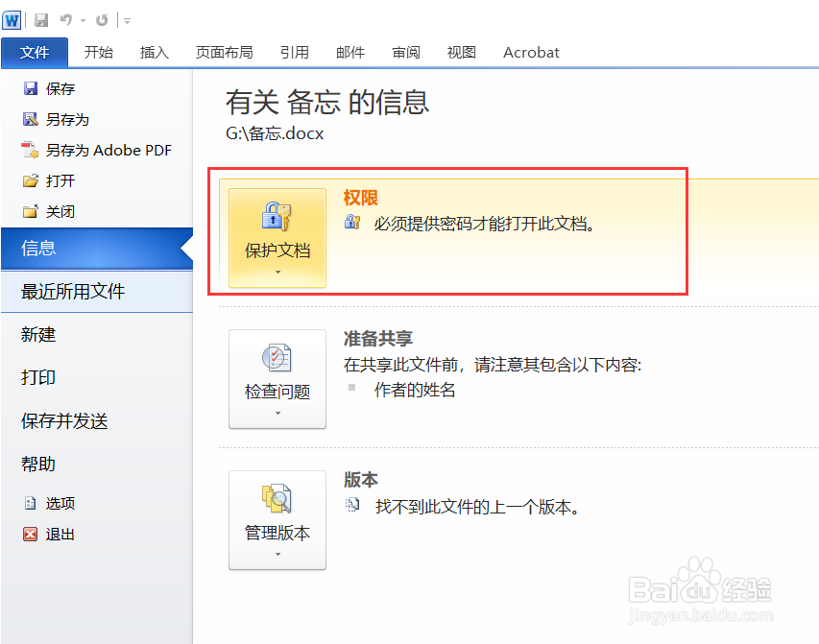The image size is (819, 644).
Task: Click the 版本 heading
Action: 361,480
